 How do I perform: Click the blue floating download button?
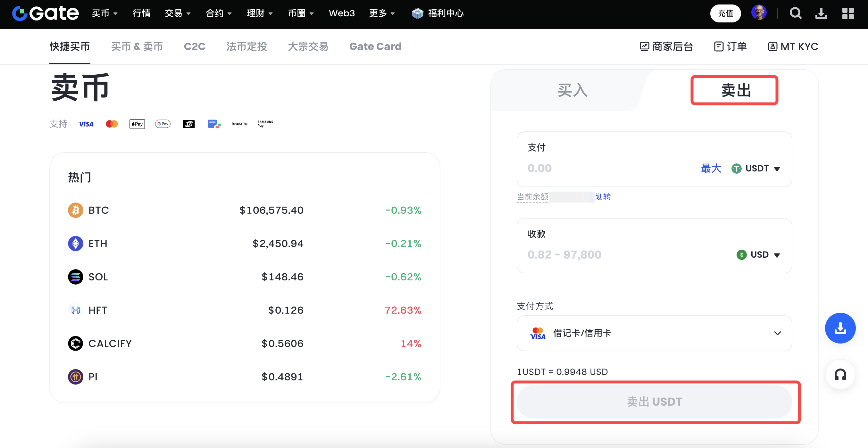click(840, 328)
